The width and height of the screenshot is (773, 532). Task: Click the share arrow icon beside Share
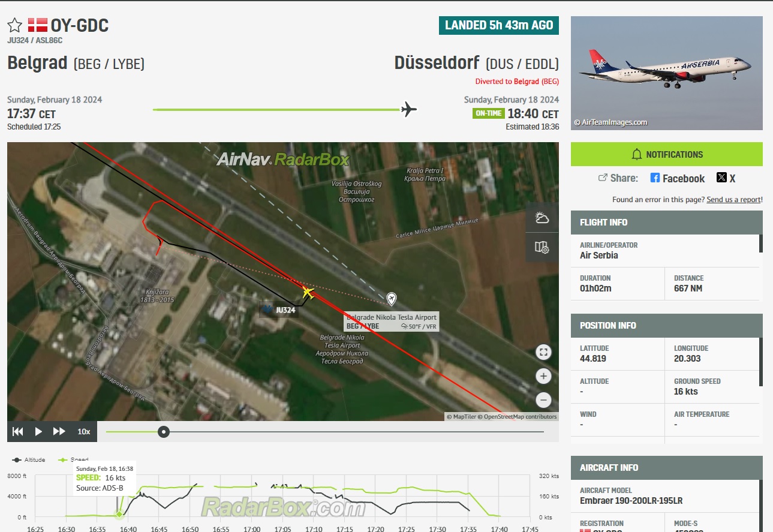tap(603, 178)
